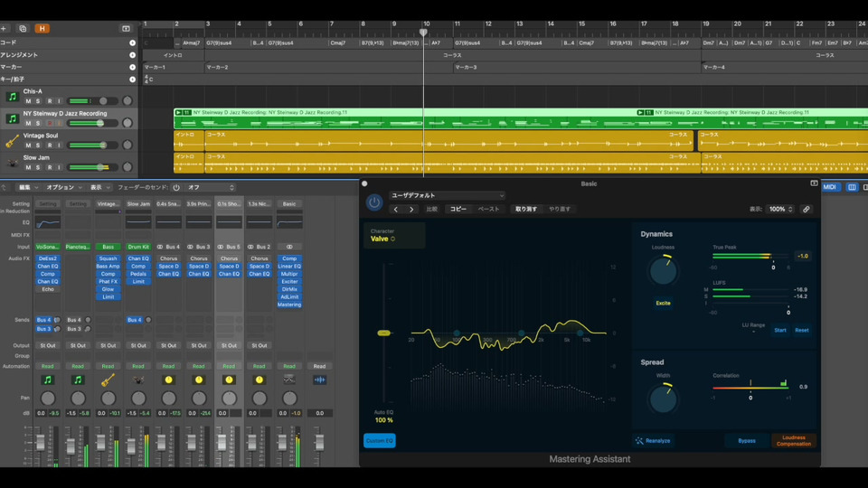This screenshot has height=488, width=868.
Task: Mute the Chis-A track
Action: pyautogui.click(x=28, y=101)
